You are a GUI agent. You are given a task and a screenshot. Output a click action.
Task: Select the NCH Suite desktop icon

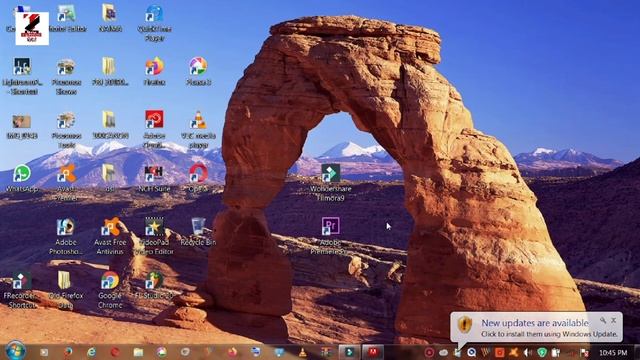tap(154, 178)
